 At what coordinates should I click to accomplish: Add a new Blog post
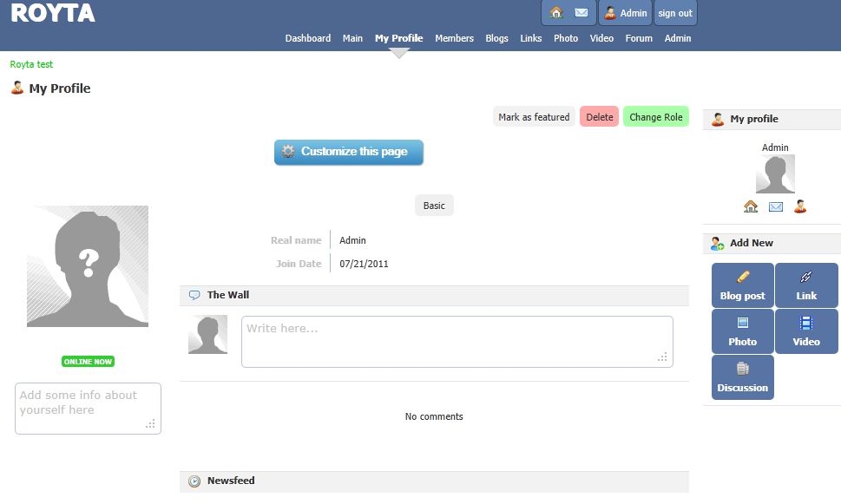coord(742,285)
